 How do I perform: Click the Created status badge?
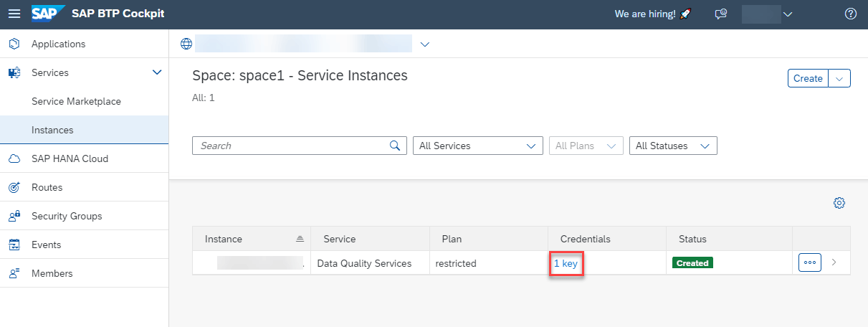(692, 263)
